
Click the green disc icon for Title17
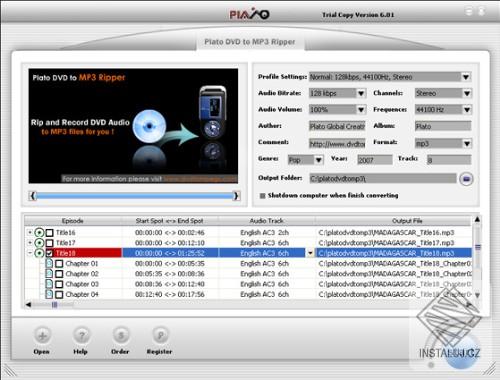click(x=40, y=243)
